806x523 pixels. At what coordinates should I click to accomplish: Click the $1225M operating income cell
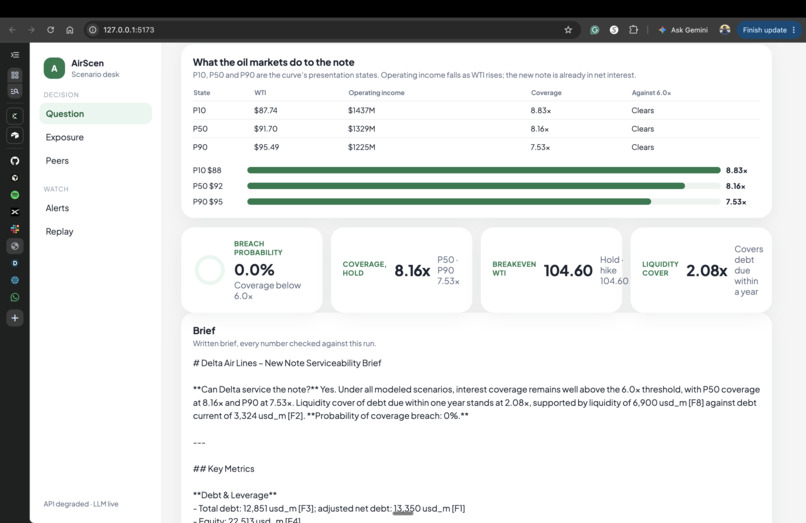point(361,148)
